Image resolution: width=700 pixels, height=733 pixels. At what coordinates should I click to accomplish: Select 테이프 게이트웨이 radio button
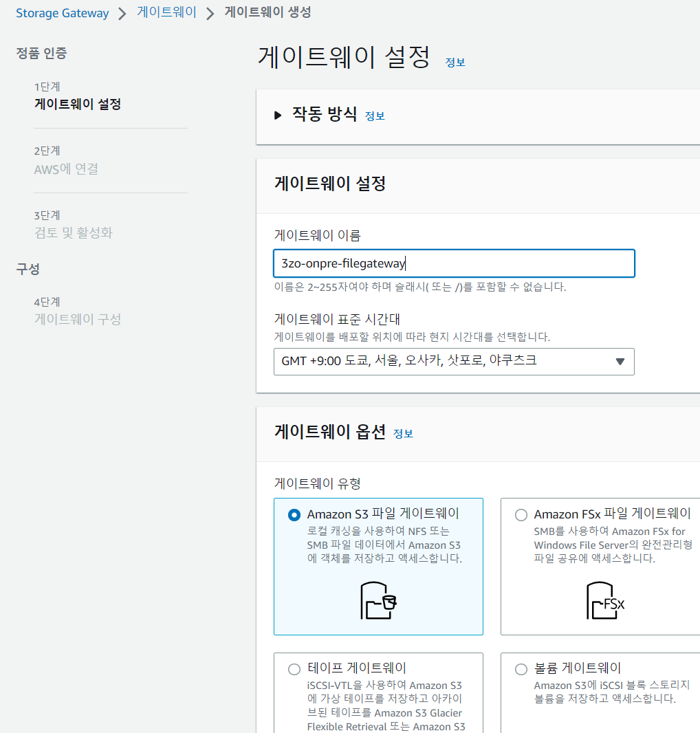294,669
